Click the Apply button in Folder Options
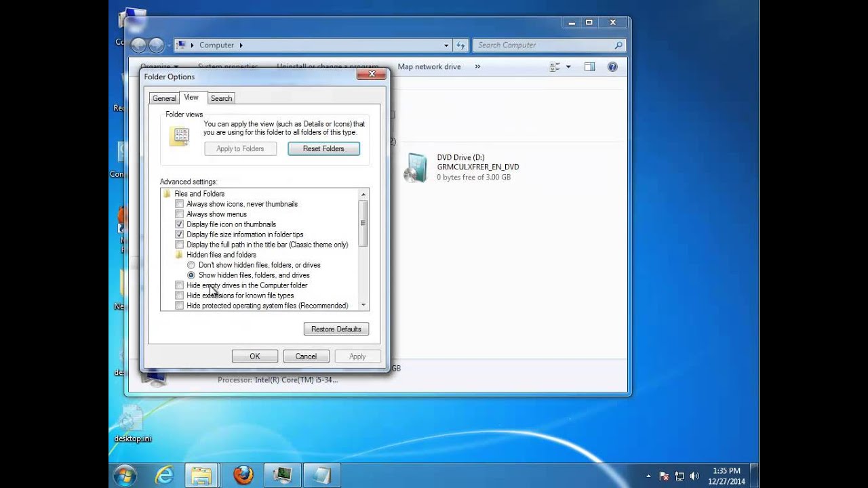Screen dimensions: 868x488 (x=357, y=357)
